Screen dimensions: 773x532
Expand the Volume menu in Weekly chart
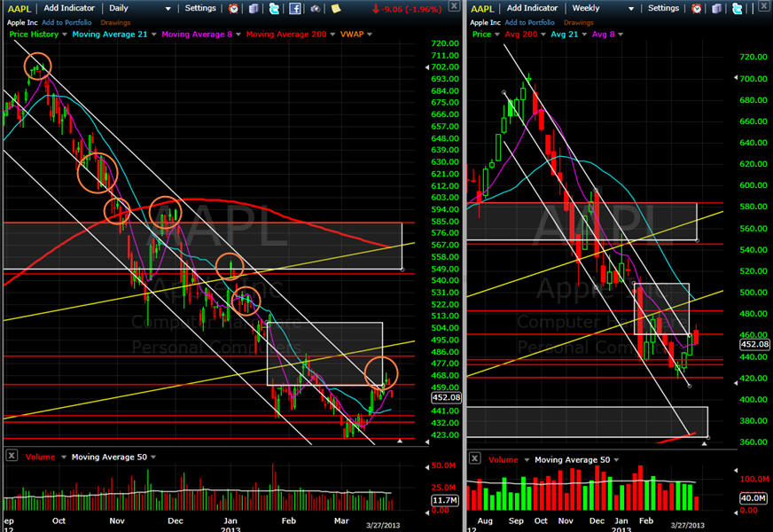527,460
